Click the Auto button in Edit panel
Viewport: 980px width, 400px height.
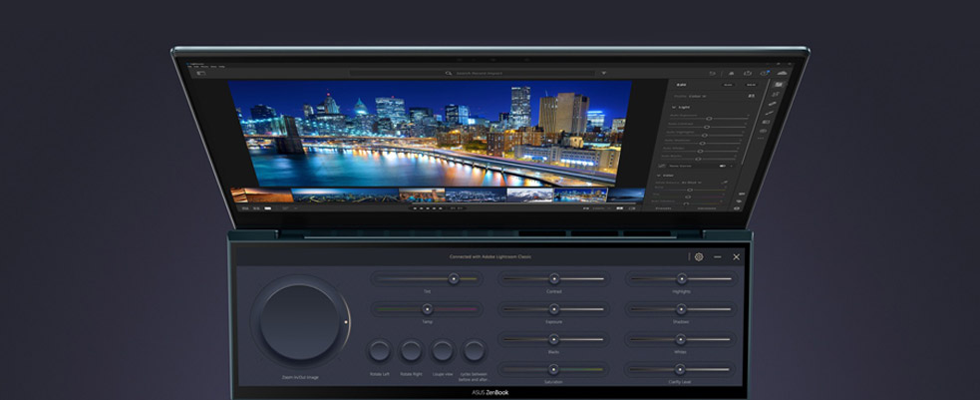point(727,85)
